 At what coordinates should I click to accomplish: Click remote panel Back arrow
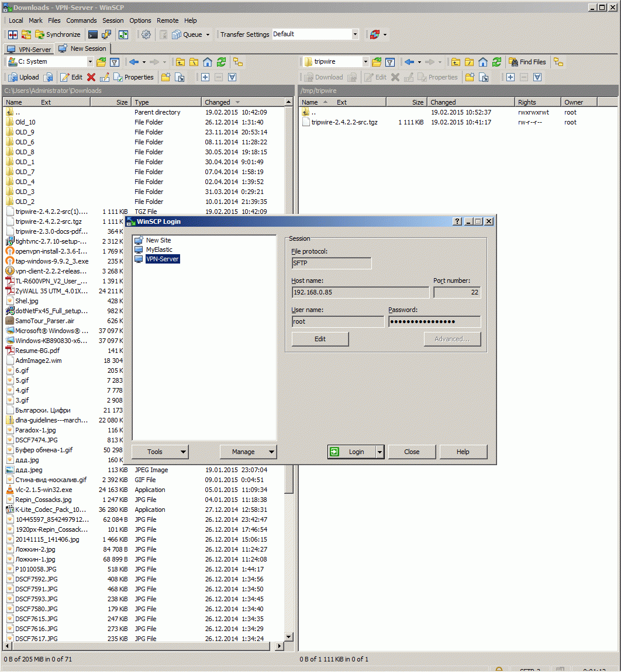tap(409, 62)
